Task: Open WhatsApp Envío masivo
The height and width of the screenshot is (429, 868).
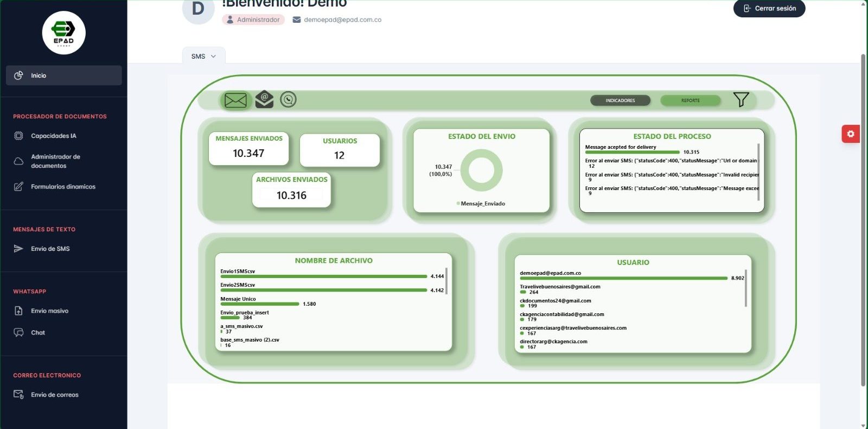Action: (49, 311)
